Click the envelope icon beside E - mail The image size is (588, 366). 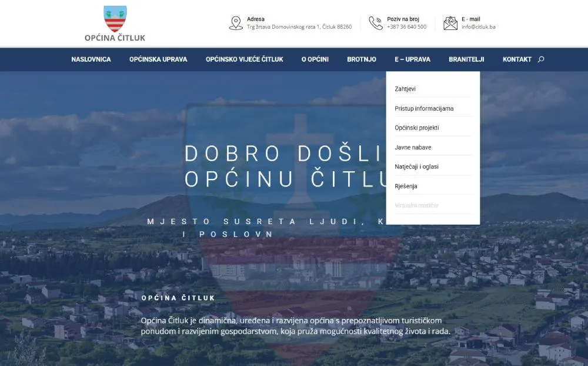[x=450, y=23]
